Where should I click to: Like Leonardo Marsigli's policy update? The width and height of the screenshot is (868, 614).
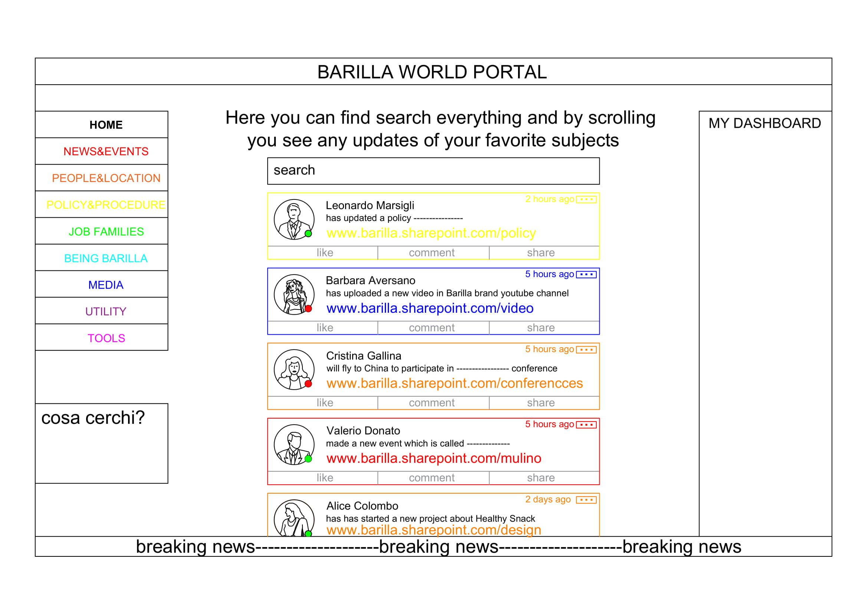click(x=324, y=253)
